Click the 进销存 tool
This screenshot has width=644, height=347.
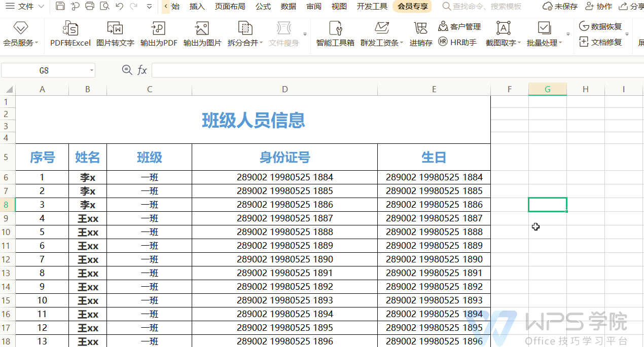tap(421, 33)
